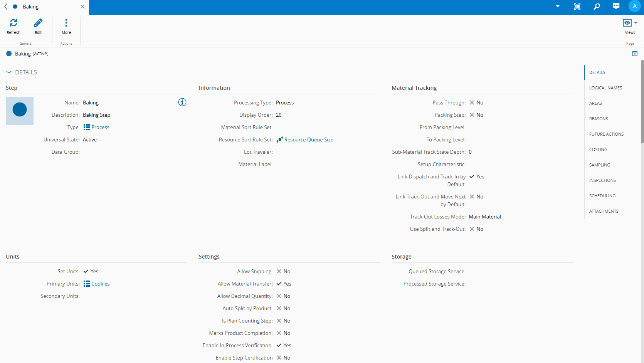Expand the header dropdown arrow
This screenshot has width=644, height=363.
coord(558,7)
